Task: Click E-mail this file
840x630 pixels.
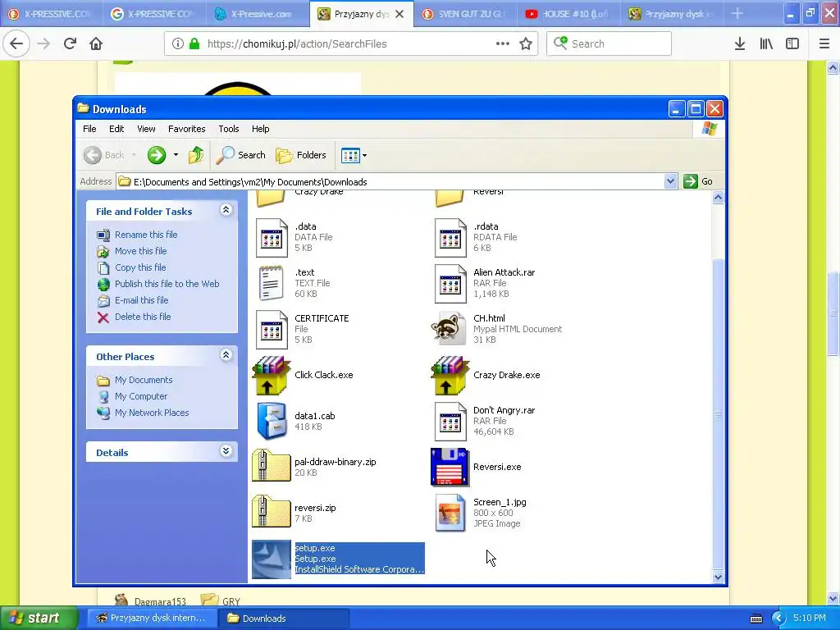Action: (x=141, y=300)
